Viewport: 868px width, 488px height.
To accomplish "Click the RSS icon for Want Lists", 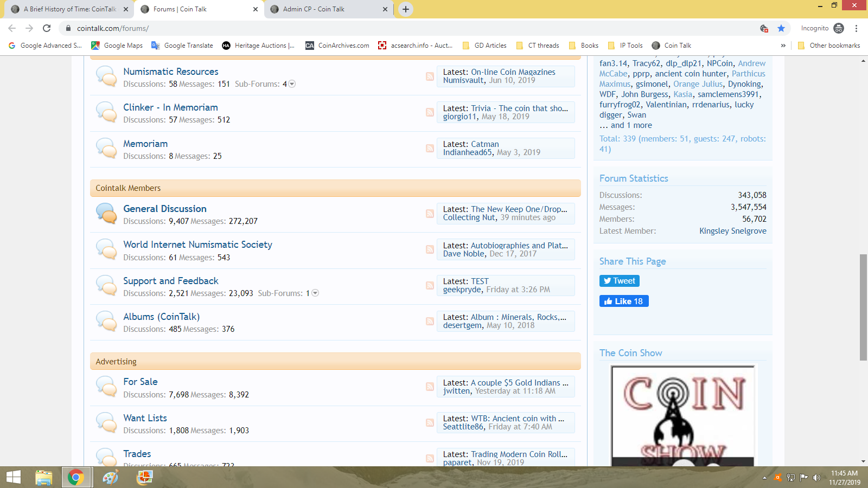I will tap(430, 423).
